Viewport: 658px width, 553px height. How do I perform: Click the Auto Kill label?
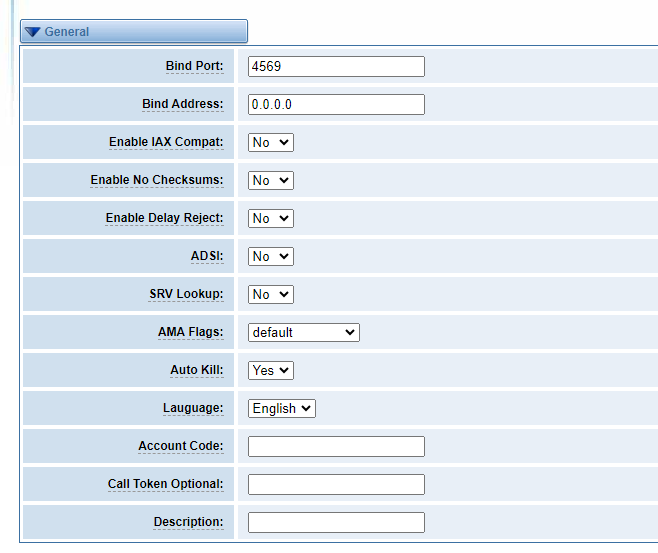pyautogui.click(x=197, y=370)
